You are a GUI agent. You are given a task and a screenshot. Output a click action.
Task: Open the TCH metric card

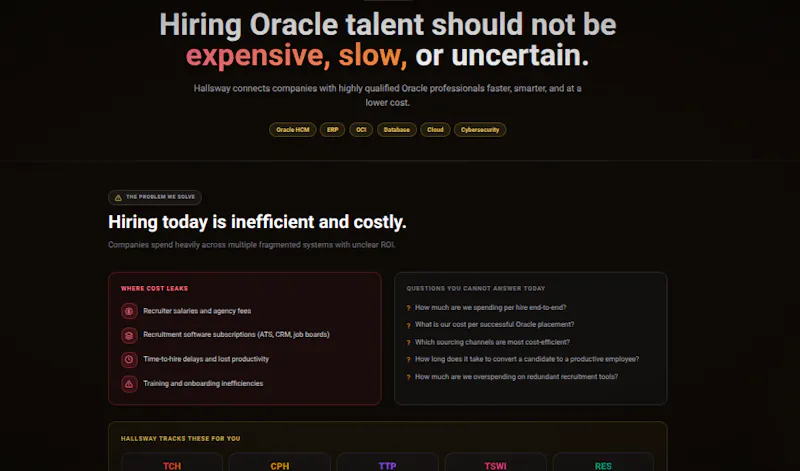click(x=172, y=462)
